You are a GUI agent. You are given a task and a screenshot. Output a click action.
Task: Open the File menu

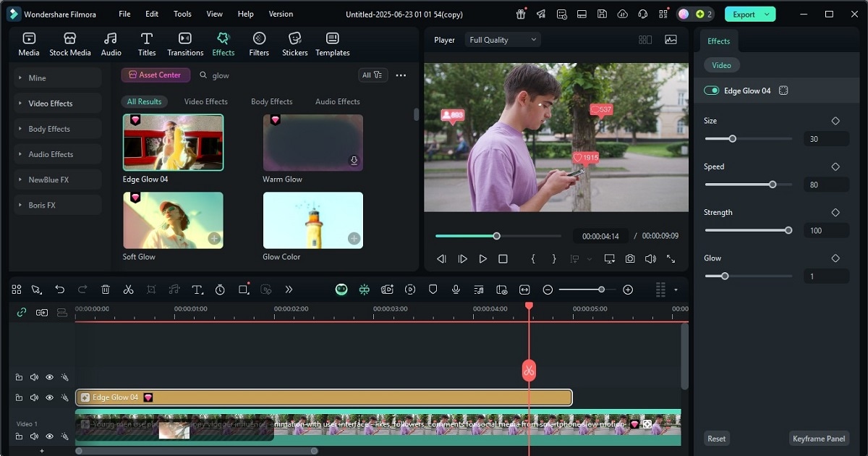pyautogui.click(x=124, y=14)
